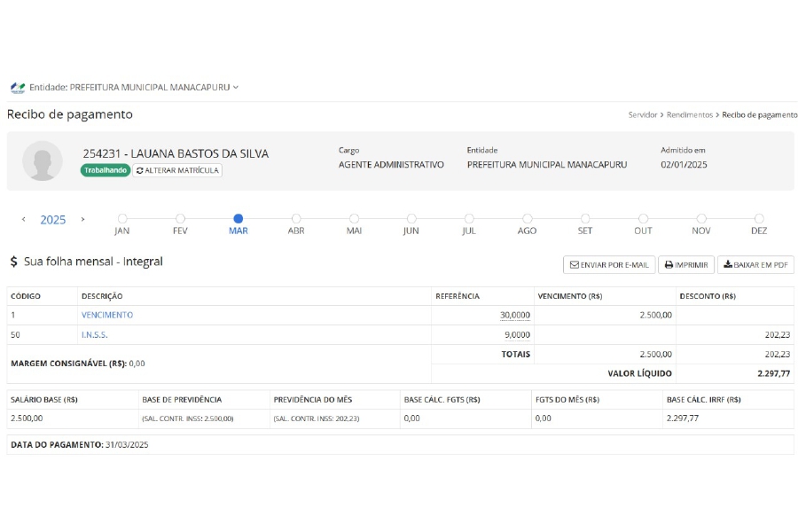Download payslip with Baixar em PDF
Screen dimensions: 798x532
[x=755, y=265]
